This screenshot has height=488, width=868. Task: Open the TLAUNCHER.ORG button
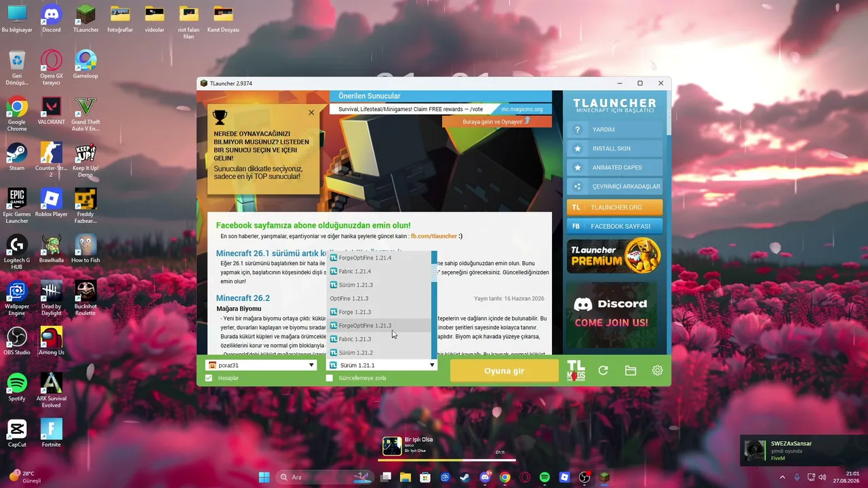[614, 207]
